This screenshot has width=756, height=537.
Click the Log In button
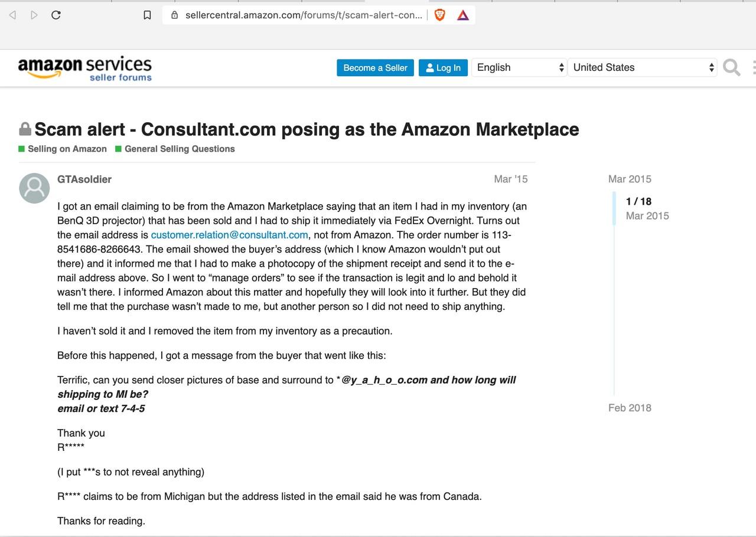click(443, 68)
